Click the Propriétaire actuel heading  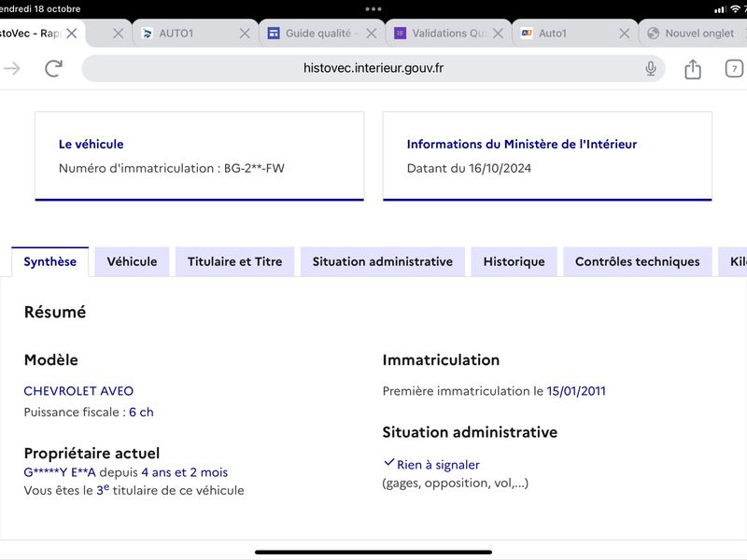[x=92, y=454]
